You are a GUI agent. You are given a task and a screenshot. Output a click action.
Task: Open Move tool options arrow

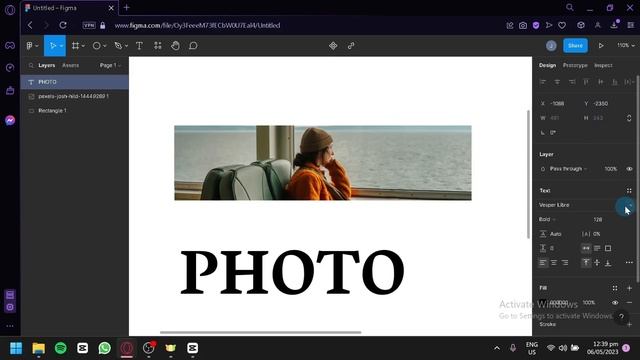62,46
